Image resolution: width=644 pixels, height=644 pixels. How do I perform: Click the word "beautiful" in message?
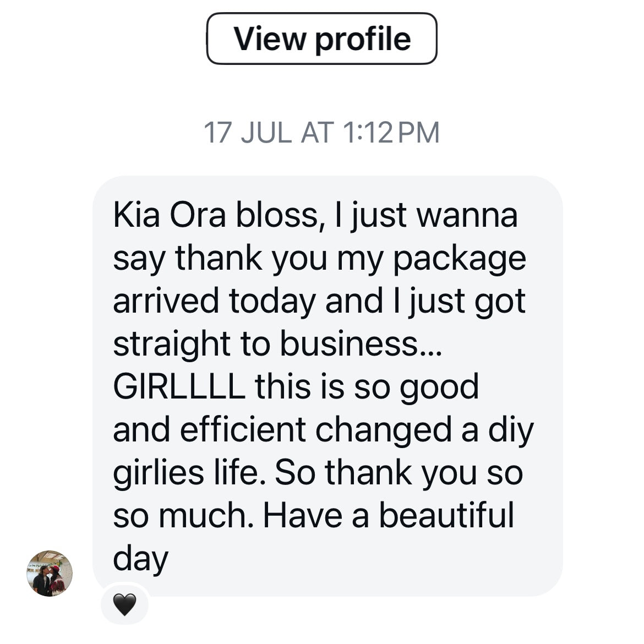click(x=446, y=515)
